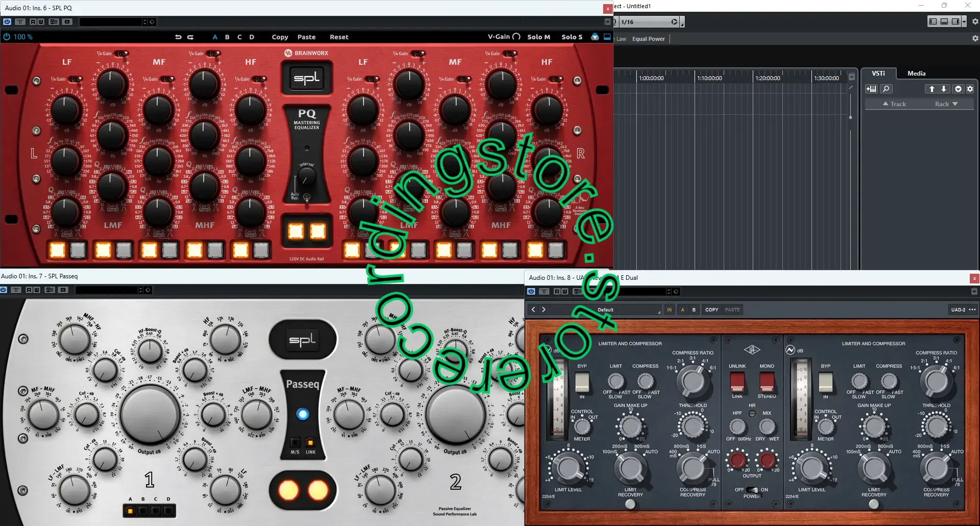
Task: Click the SPL PQ preset stepper arrows
Action: click(145, 22)
